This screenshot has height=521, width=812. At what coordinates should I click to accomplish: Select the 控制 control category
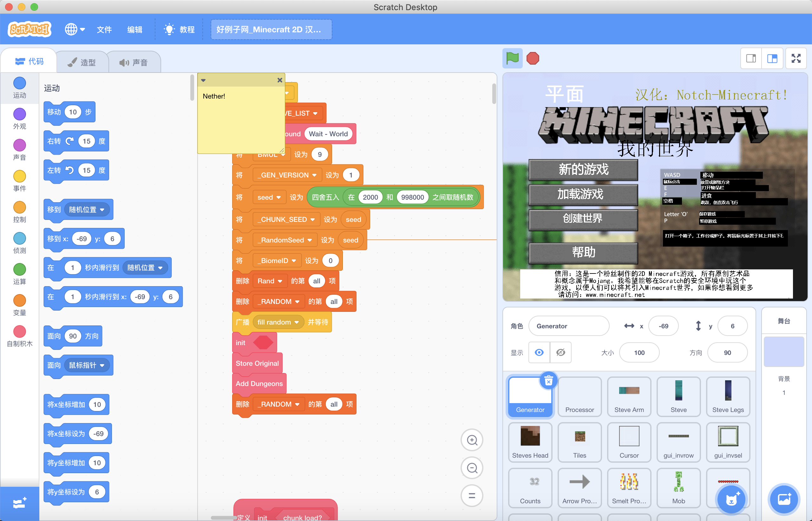point(19,212)
